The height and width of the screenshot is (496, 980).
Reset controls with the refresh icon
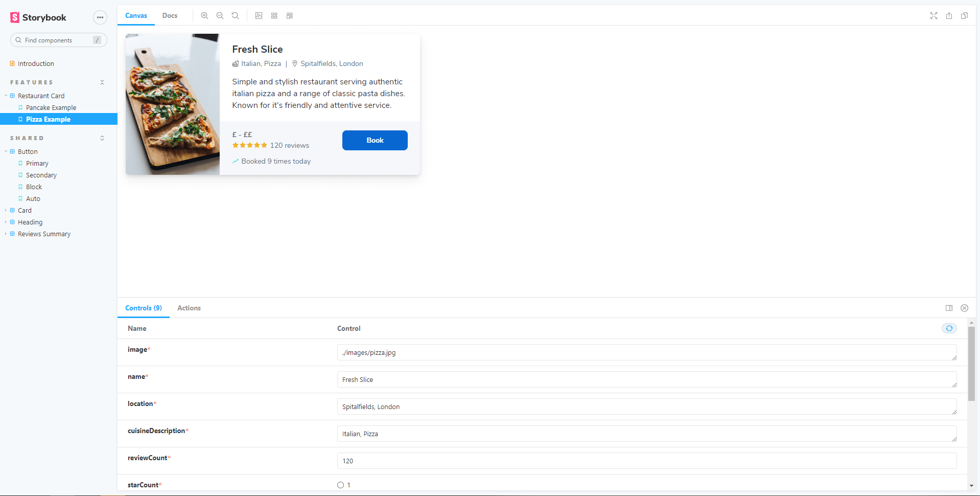point(949,328)
